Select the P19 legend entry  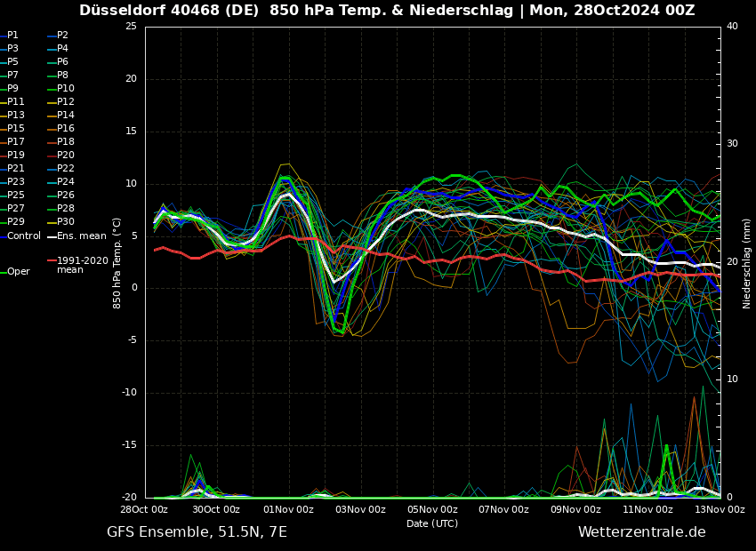tap(16, 156)
